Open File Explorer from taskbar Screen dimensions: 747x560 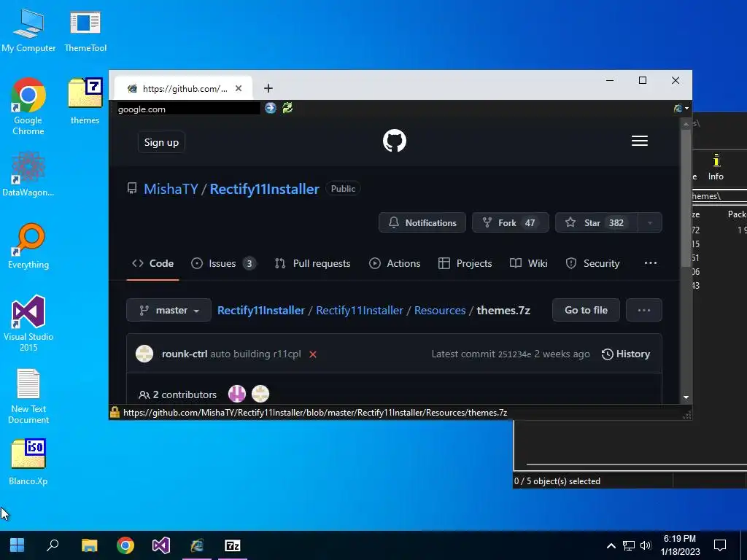[x=89, y=545]
